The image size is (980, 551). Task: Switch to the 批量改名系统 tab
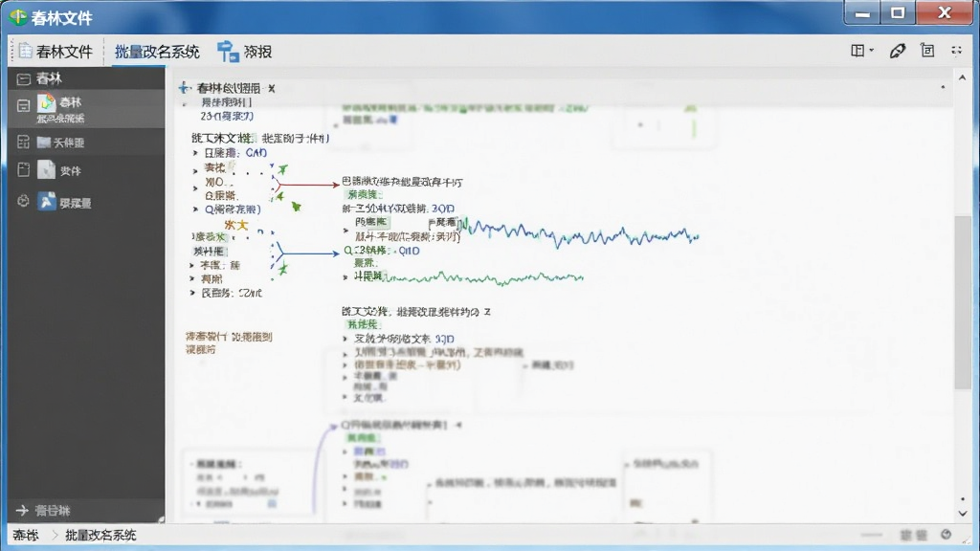[157, 52]
